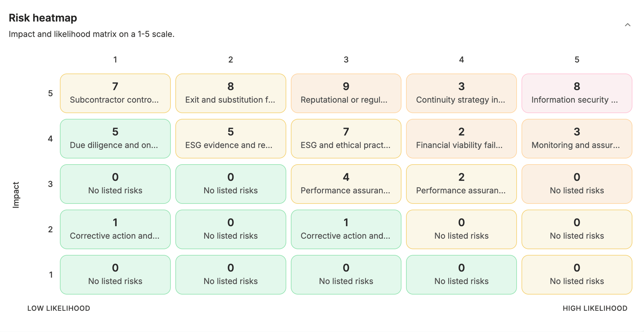The image size is (644, 332).
Task: Open the ESG evidence cell with 5 risks
Action: click(231, 139)
